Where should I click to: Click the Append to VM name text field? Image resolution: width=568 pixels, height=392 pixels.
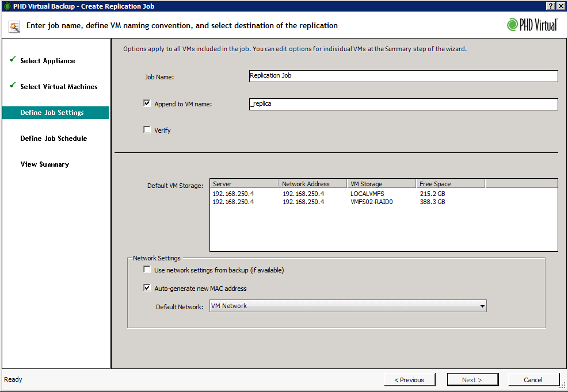click(x=403, y=104)
